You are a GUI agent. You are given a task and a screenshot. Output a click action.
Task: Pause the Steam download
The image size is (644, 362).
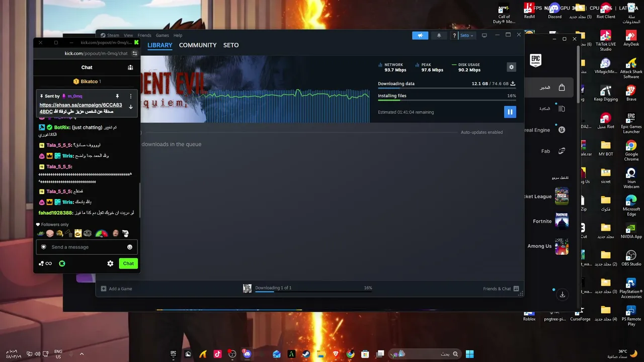pos(510,112)
